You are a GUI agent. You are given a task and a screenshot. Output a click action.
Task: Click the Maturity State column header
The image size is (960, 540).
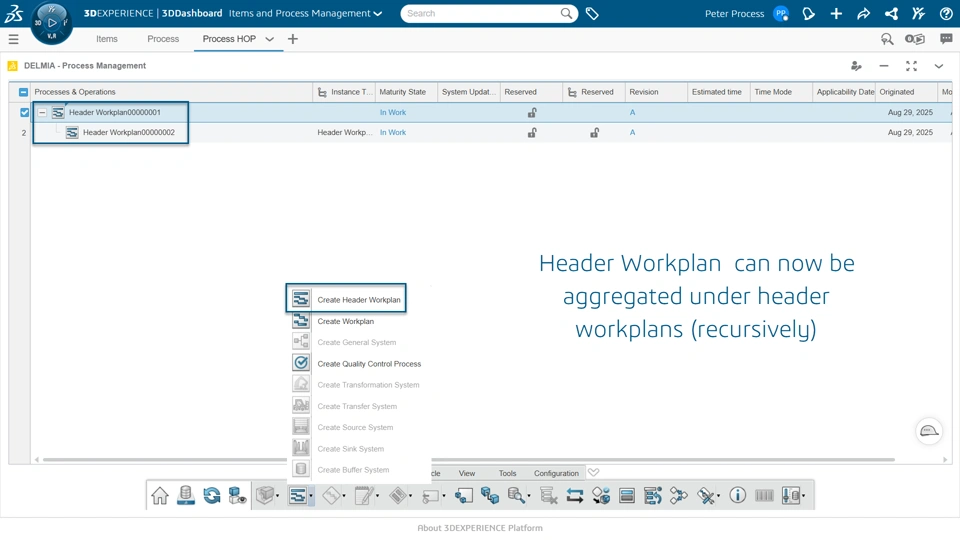pyautogui.click(x=403, y=92)
